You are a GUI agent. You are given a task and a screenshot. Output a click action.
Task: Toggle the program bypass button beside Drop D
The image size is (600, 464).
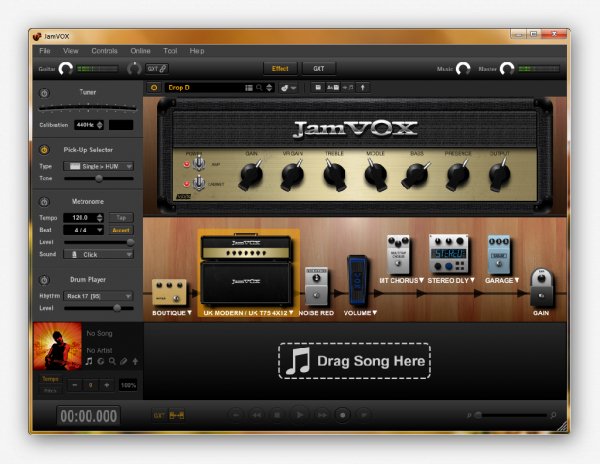(x=154, y=88)
